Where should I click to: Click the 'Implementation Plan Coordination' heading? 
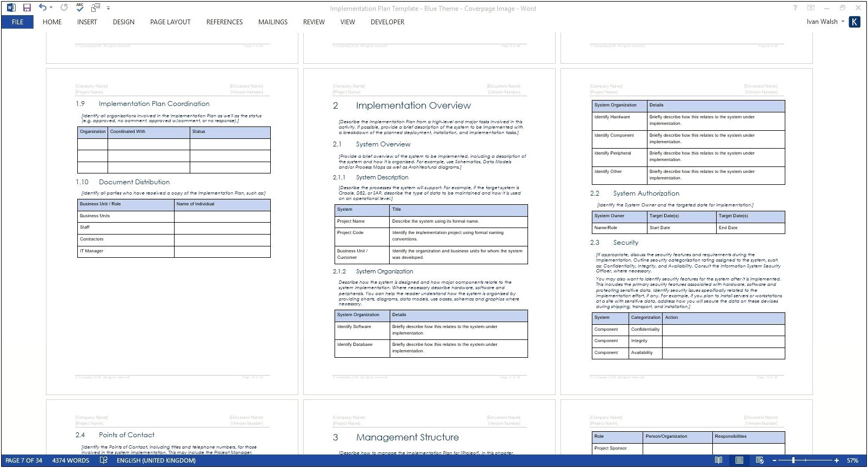(154, 104)
